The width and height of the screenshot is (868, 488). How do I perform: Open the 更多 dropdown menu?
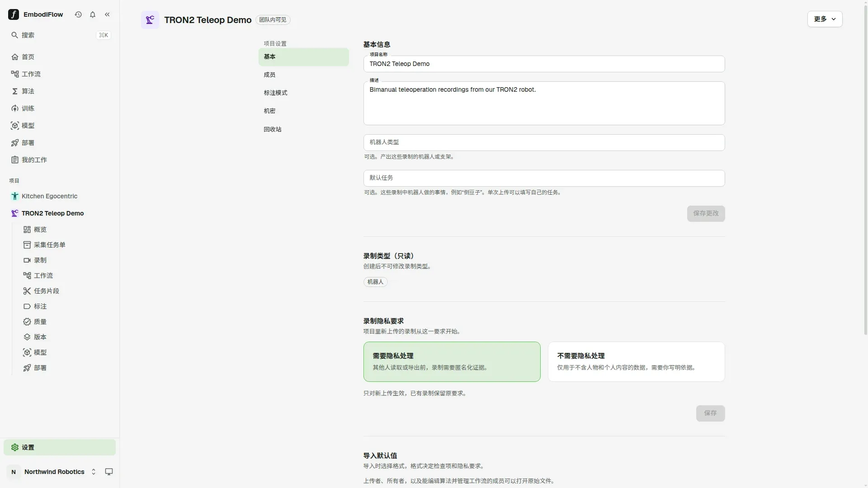tap(825, 19)
